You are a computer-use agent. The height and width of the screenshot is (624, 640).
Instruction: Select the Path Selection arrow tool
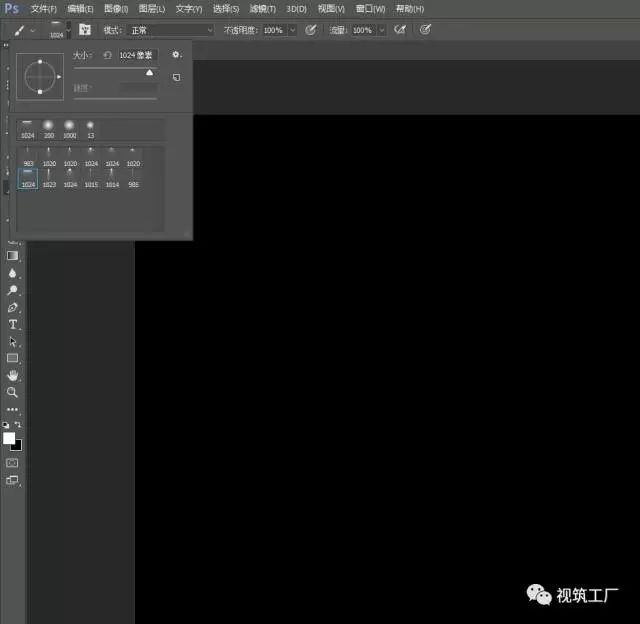point(12,341)
